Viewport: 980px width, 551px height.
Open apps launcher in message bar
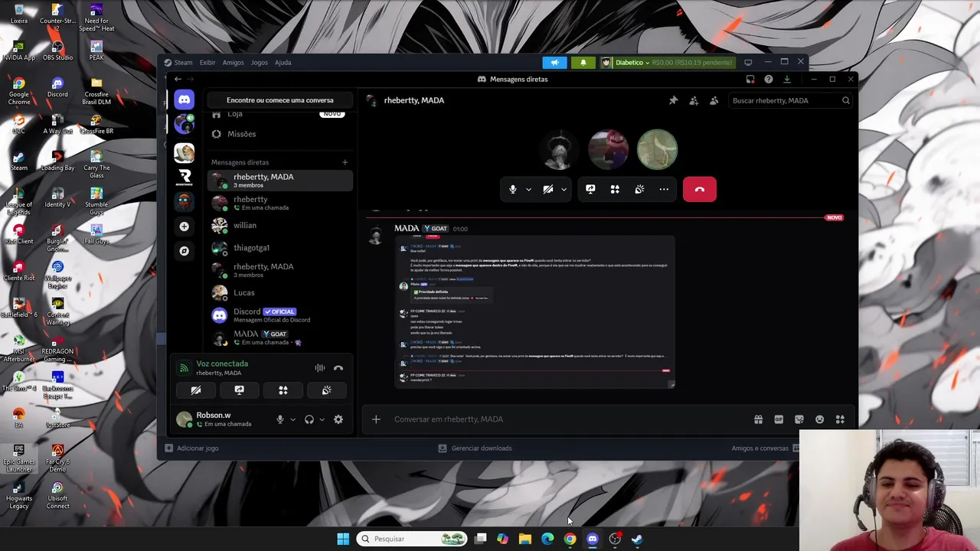pos(840,419)
